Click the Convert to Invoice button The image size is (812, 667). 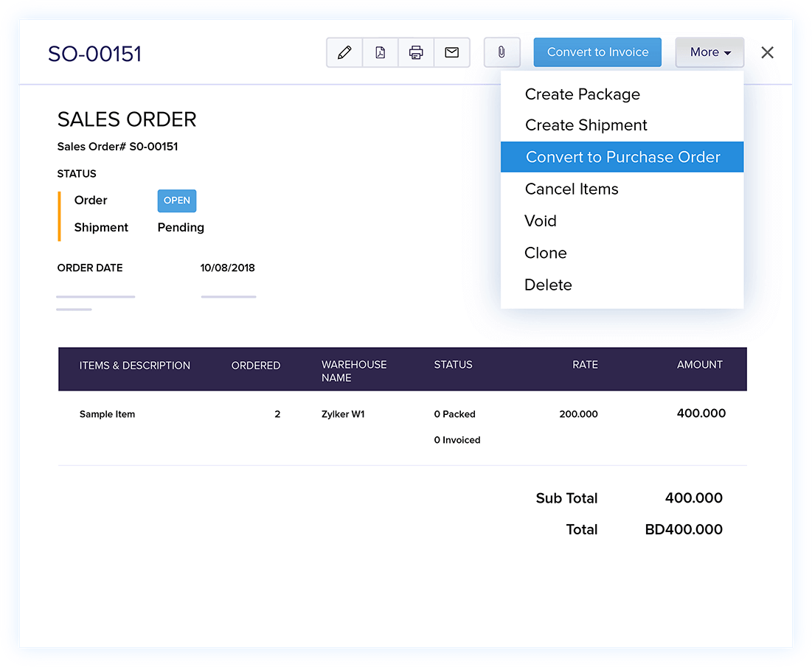pyautogui.click(x=597, y=52)
